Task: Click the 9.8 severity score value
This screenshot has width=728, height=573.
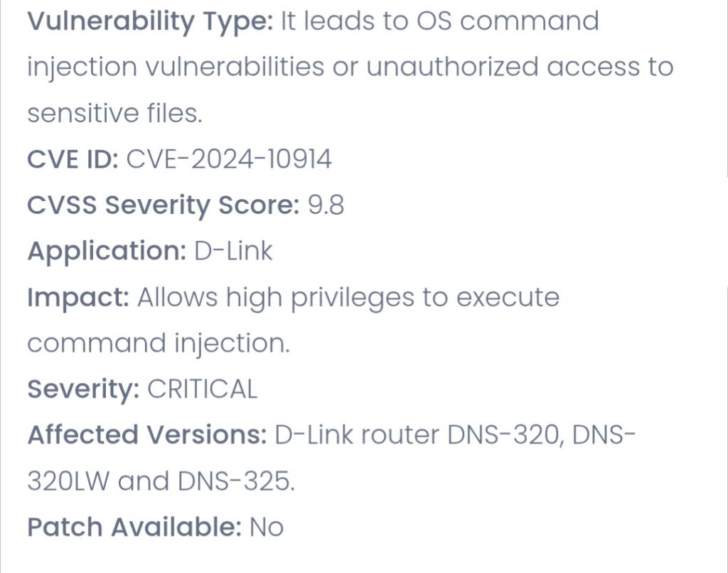Action: click(x=326, y=205)
